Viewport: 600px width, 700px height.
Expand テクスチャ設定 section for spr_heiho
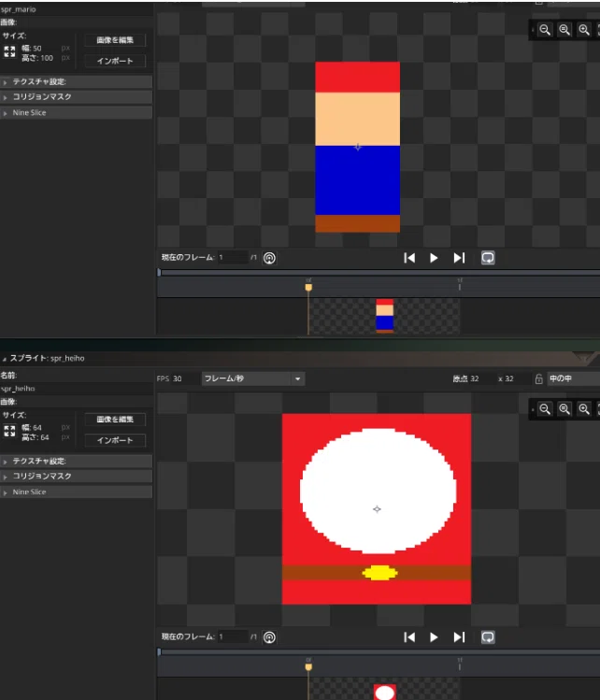pyautogui.click(x=77, y=461)
